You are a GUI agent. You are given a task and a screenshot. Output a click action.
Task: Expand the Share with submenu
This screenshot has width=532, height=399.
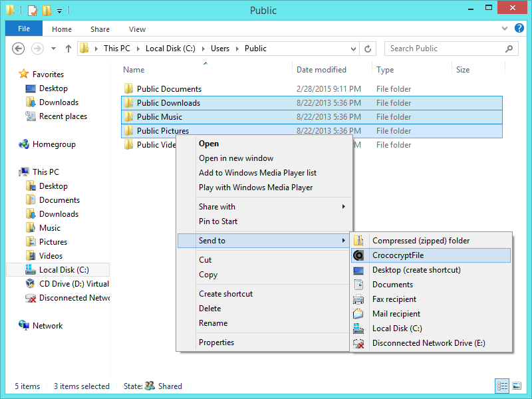[343, 207]
